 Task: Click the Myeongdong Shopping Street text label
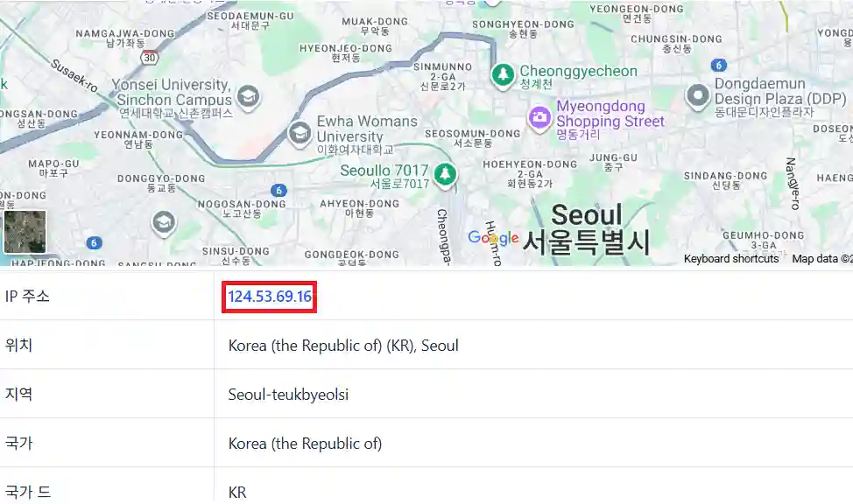click(610, 114)
